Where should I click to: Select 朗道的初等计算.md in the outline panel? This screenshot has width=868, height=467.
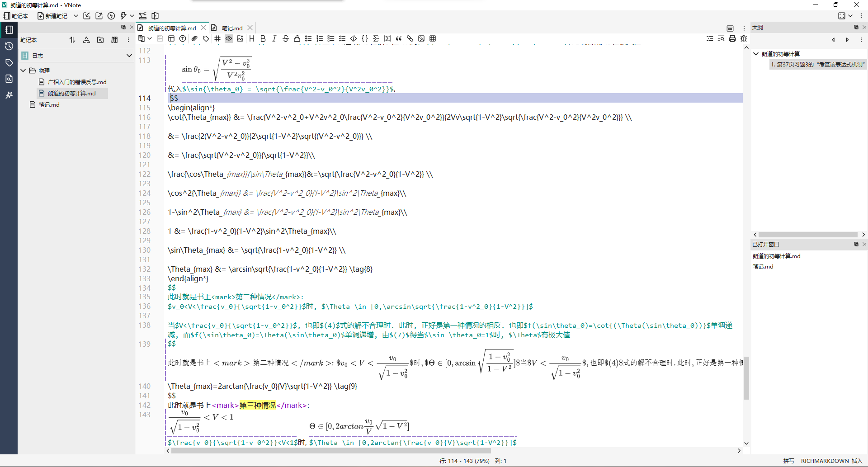781,53
